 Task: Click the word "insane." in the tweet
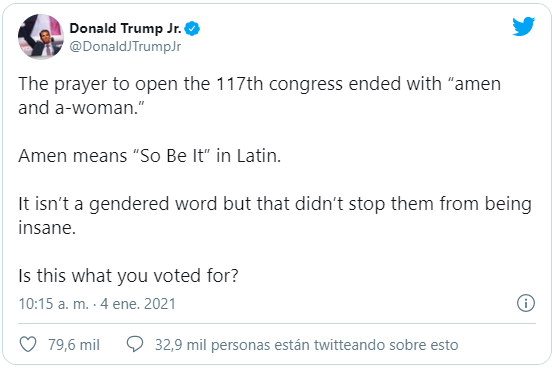coord(47,228)
